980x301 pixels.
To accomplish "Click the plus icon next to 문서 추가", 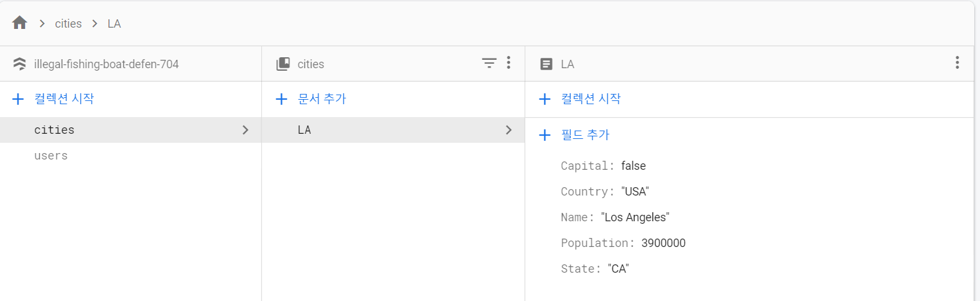I will (x=281, y=99).
